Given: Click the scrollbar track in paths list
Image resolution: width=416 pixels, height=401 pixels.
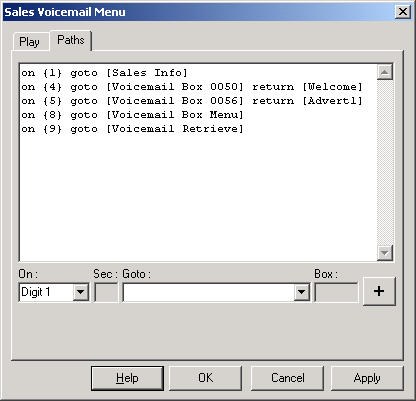Looking at the screenshot, I should click(385, 162).
